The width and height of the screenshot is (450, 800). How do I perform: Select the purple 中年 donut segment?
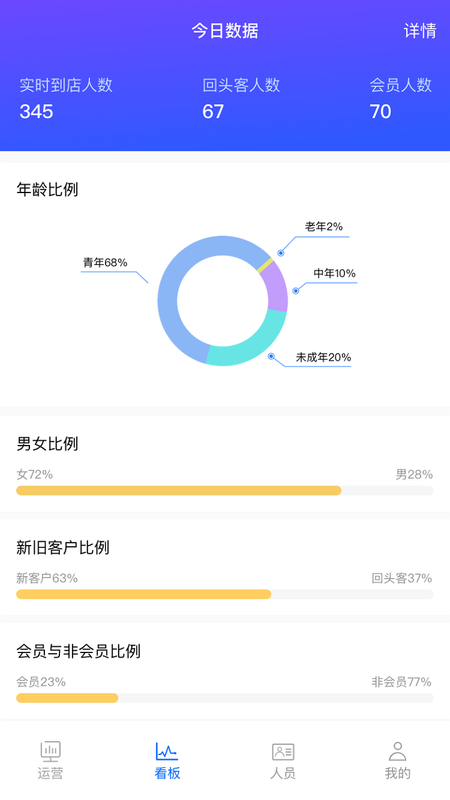click(x=276, y=287)
